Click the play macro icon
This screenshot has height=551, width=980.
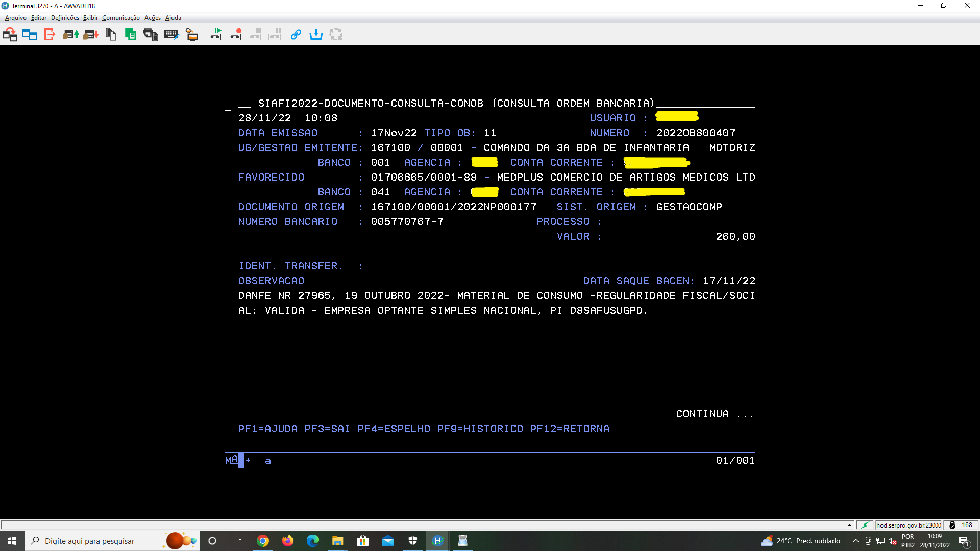pos(215,35)
